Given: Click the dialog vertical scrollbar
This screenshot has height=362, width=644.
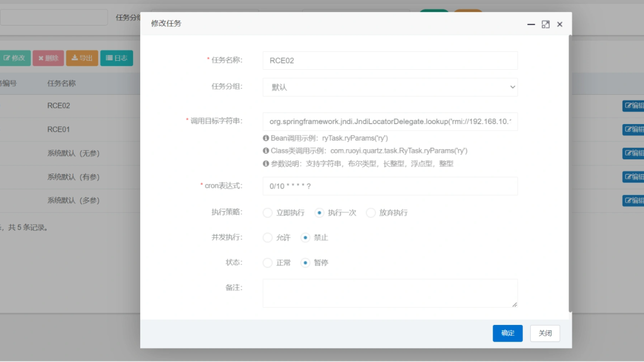Looking at the screenshot, I should (570, 173).
